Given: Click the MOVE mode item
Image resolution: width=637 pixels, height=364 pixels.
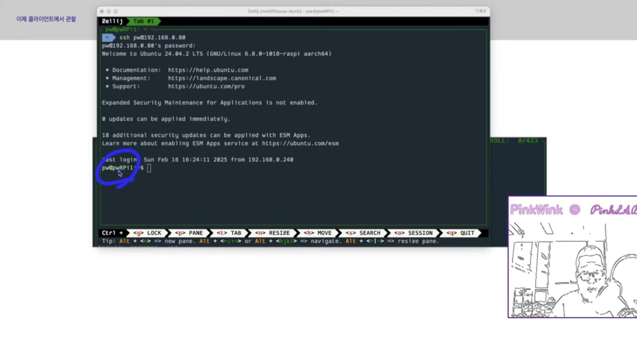Looking at the screenshot, I should [317, 233].
